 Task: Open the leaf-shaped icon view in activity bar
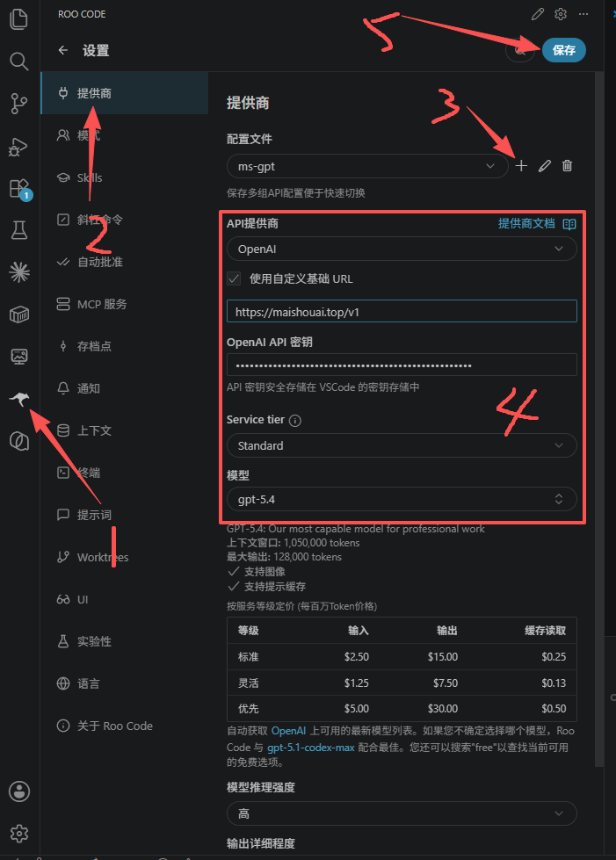(x=19, y=441)
